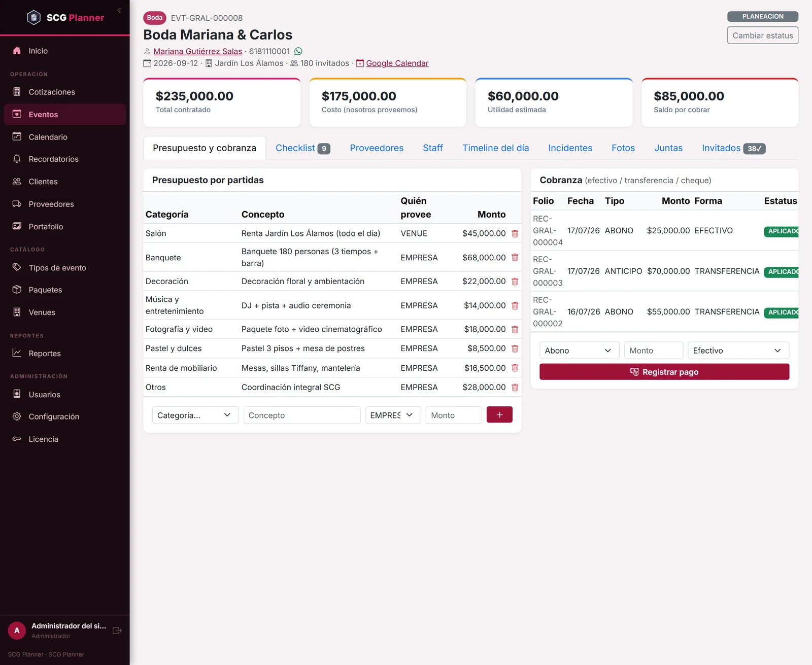Screen dimensions: 812x665
Task: Open Cotizaciones in sidebar
Action: (x=64, y=92)
